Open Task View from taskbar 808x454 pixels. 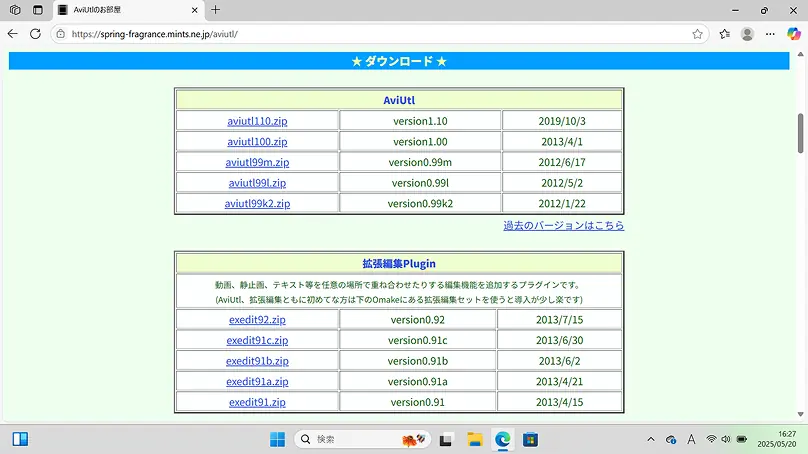[446, 440]
